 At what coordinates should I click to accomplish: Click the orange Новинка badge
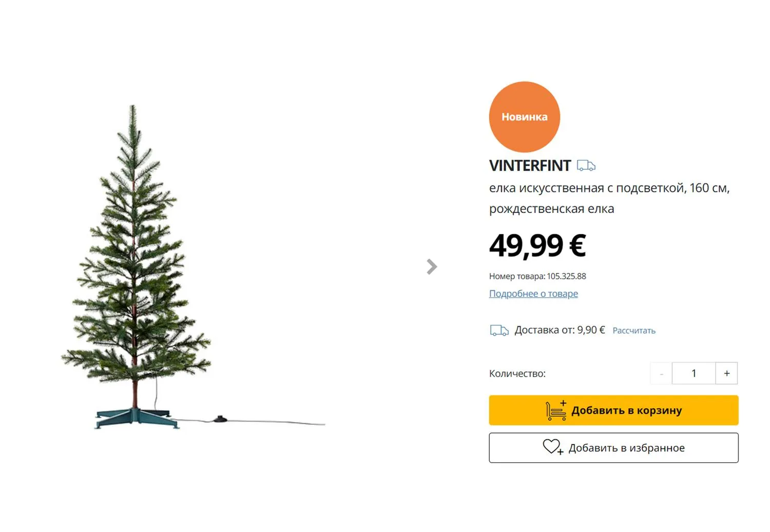(524, 117)
